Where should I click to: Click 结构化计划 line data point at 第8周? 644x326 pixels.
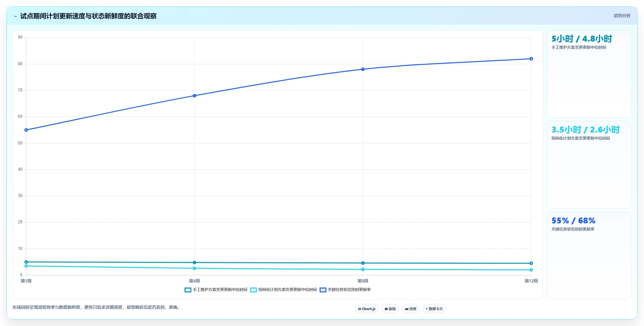363,270
